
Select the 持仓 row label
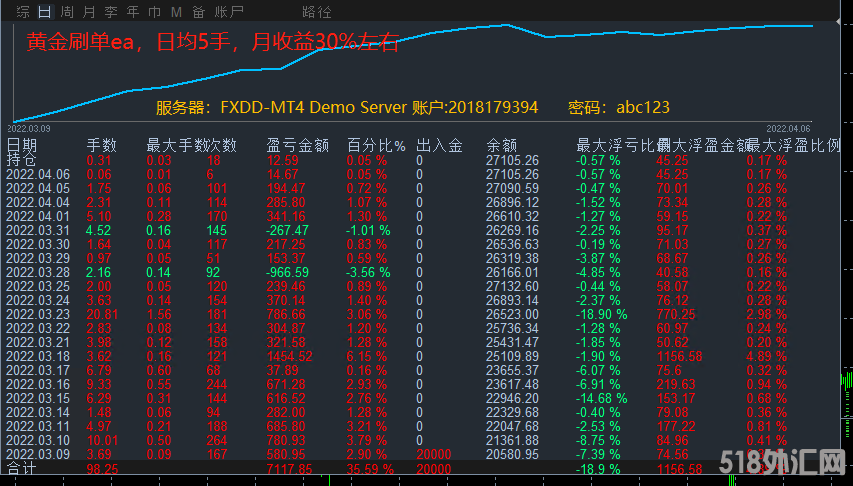click(x=21, y=159)
